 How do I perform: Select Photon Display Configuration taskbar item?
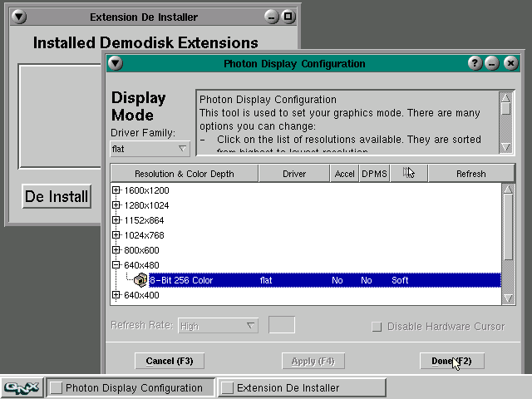131,387
